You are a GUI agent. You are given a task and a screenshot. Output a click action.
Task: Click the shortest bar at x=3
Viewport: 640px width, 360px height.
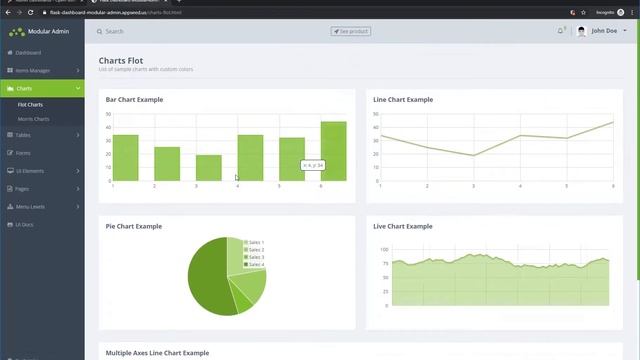209,168
